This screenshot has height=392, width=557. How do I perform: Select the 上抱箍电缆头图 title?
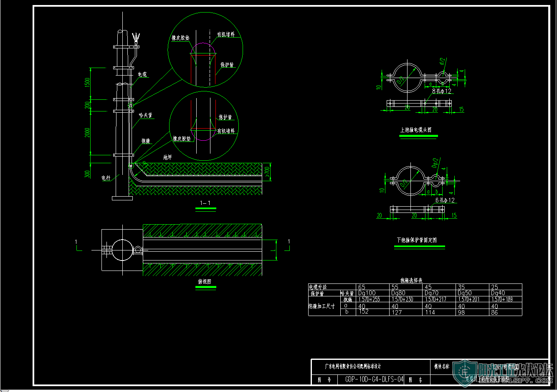[416, 130]
